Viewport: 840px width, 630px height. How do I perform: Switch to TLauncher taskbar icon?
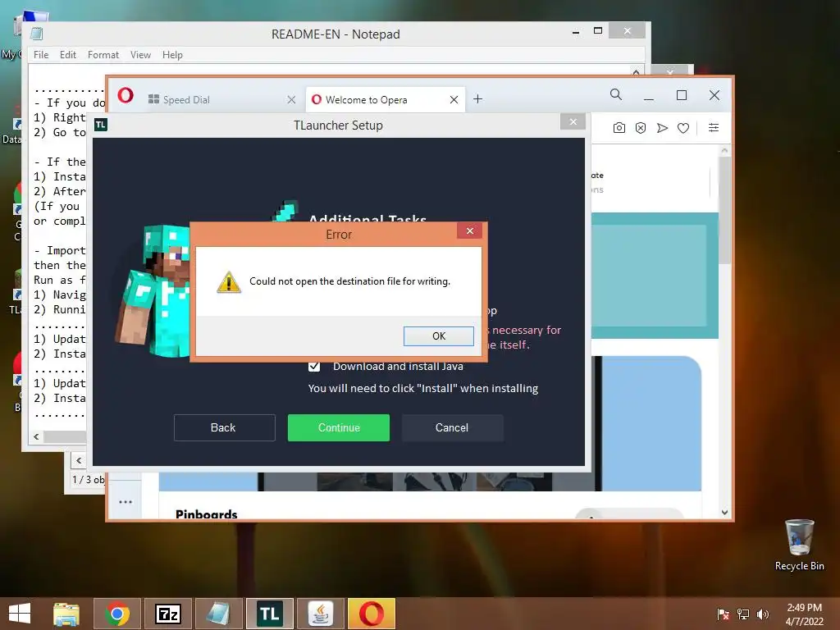[x=270, y=614]
